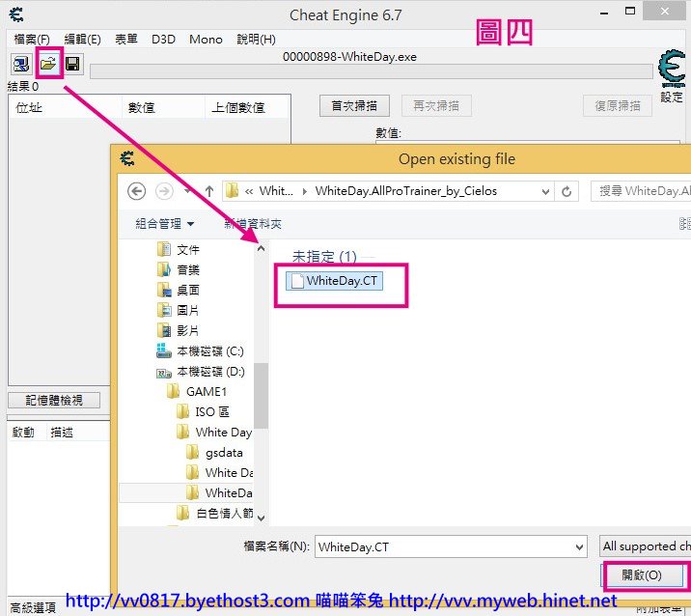Click 設定 label under logo
691x616 pixels.
pos(671,97)
